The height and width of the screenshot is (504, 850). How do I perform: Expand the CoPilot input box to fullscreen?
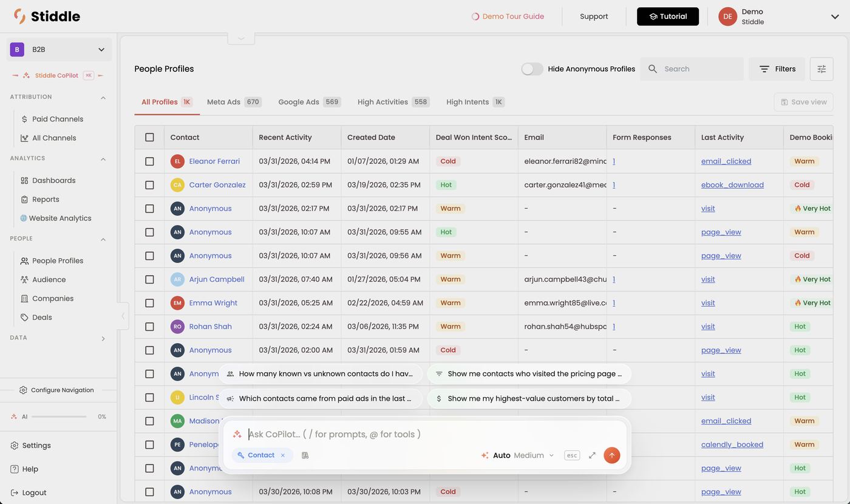pyautogui.click(x=592, y=455)
